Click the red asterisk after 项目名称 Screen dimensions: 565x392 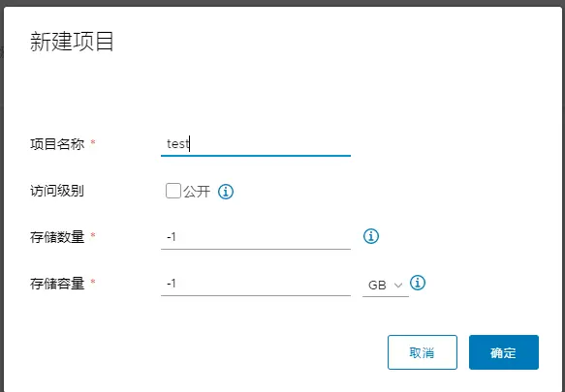(93, 142)
